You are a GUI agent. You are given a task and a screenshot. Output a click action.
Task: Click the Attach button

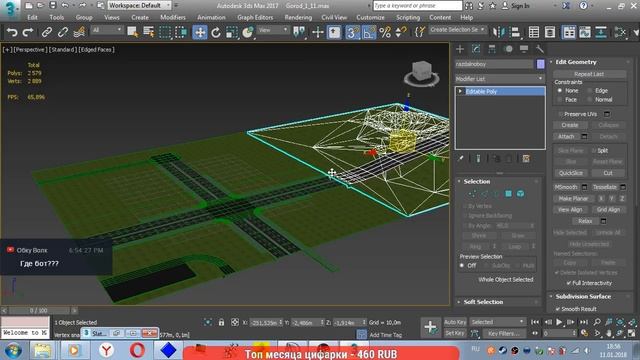click(x=566, y=136)
